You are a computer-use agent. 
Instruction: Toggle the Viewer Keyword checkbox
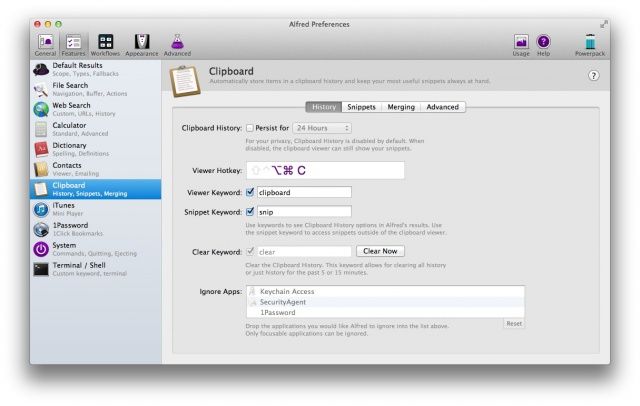(x=250, y=192)
